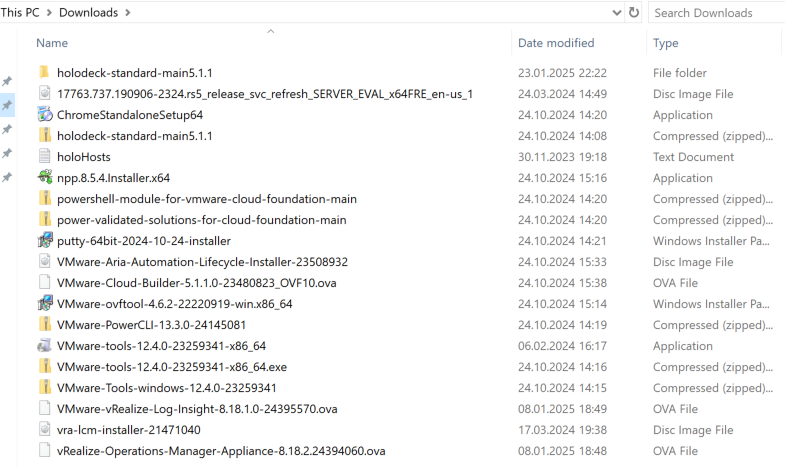Select VMware-Tools-windows-12.4.0-23259341 file name
The image size is (785, 467).
pyautogui.click(x=167, y=388)
